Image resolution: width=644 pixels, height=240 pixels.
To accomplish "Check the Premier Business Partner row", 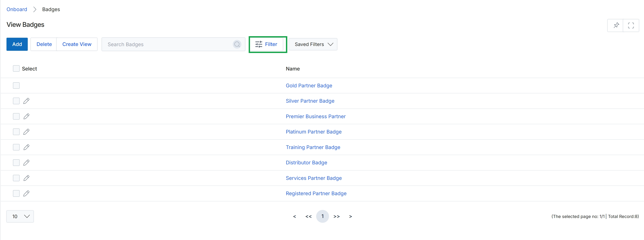I will (16, 116).
